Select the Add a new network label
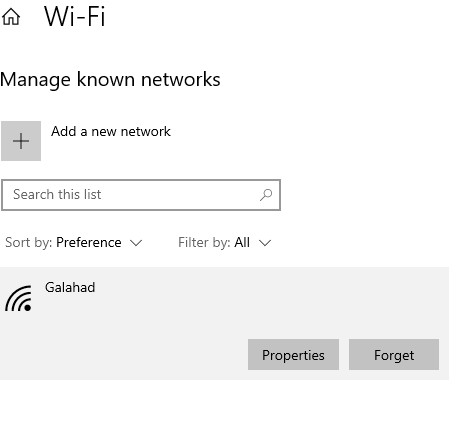This screenshot has height=448, width=466. coord(111,131)
